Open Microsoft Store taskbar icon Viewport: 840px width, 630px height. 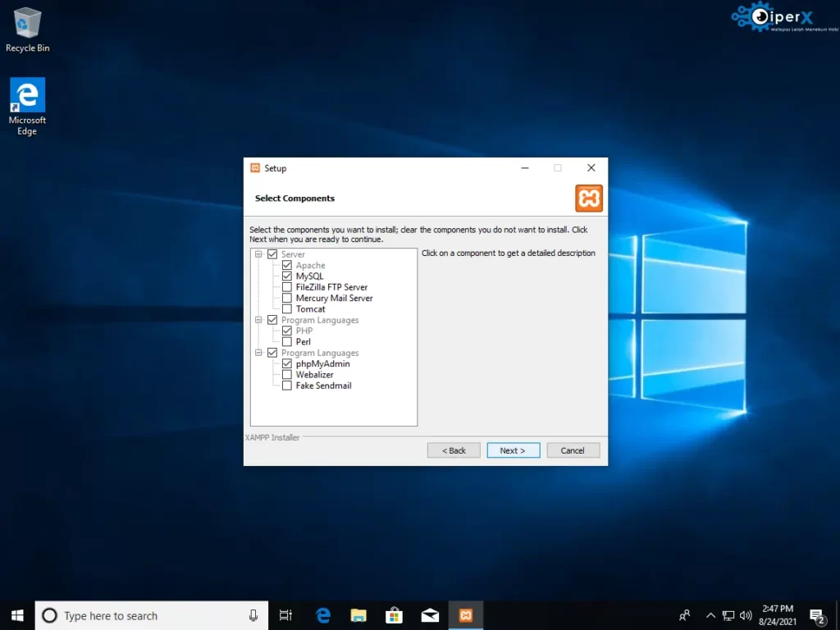click(x=394, y=615)
